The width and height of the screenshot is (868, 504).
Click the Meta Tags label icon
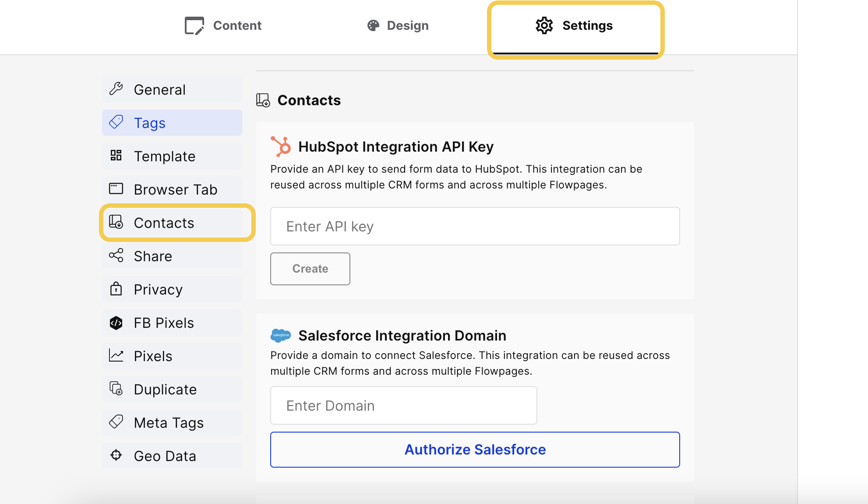(116, 422)
